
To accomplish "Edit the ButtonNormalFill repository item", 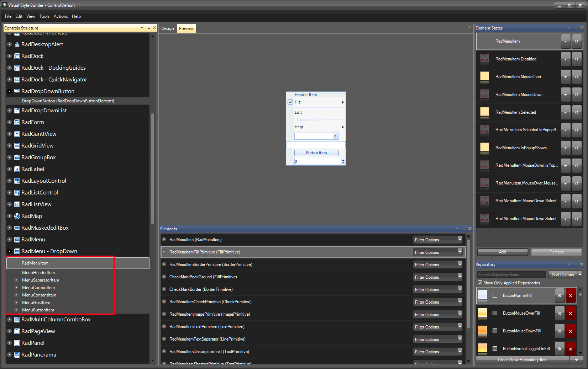I will (x=560, y=295).
